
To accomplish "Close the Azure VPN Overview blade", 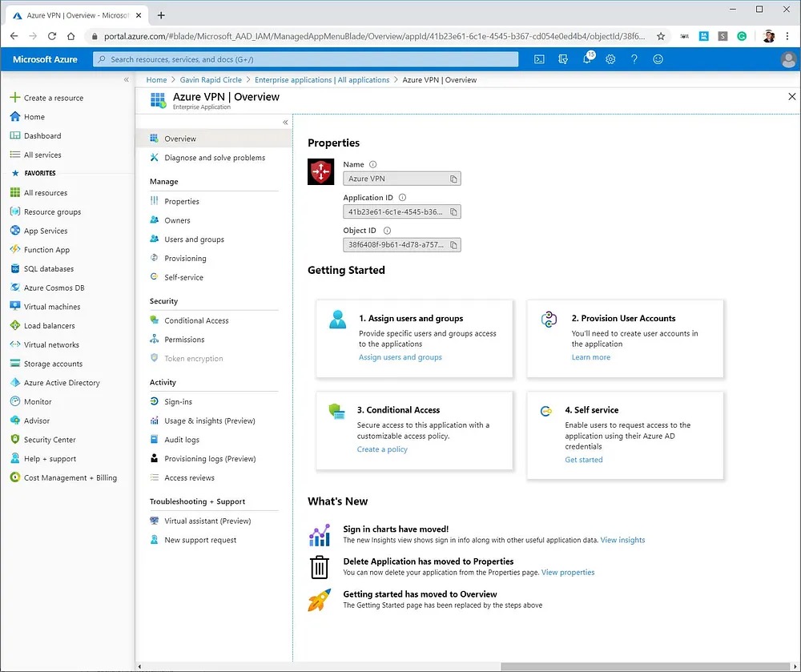I will 792,96.
